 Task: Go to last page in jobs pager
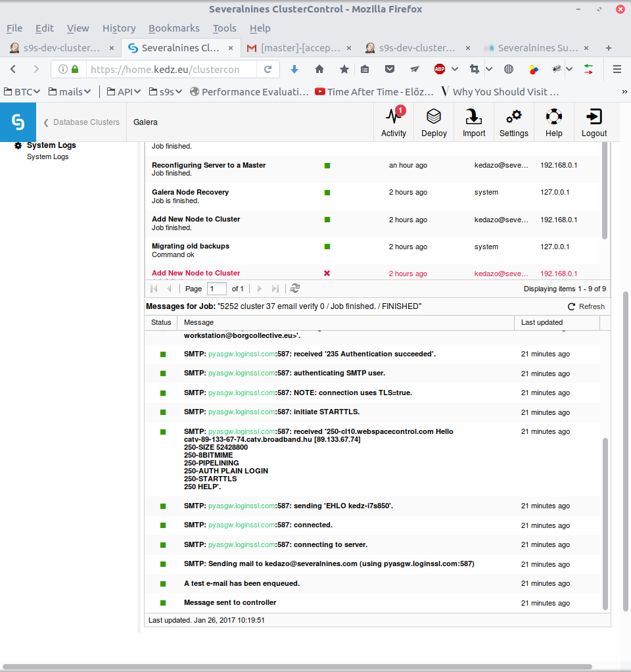(275, 289)
